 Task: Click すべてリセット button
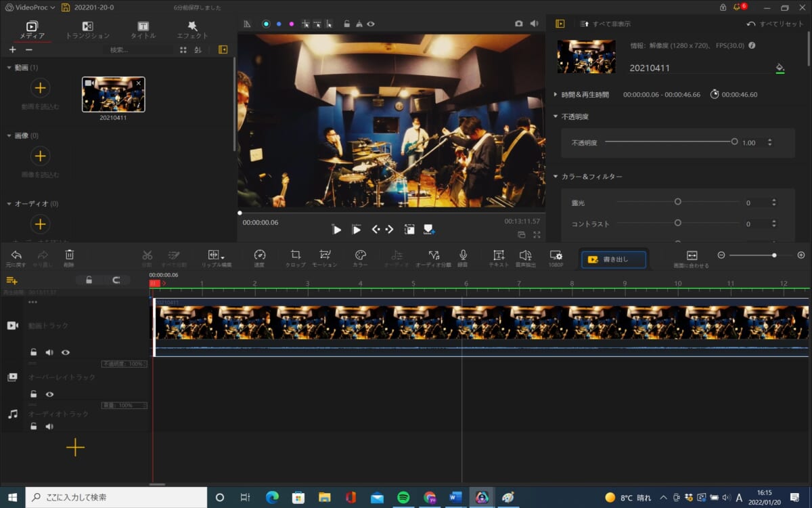tap(775, 24)
